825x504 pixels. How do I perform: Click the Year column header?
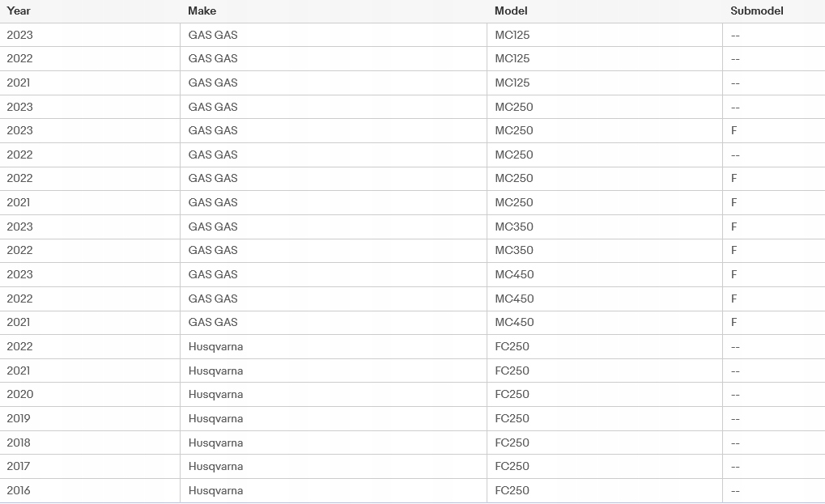click(x=19, y=11)
